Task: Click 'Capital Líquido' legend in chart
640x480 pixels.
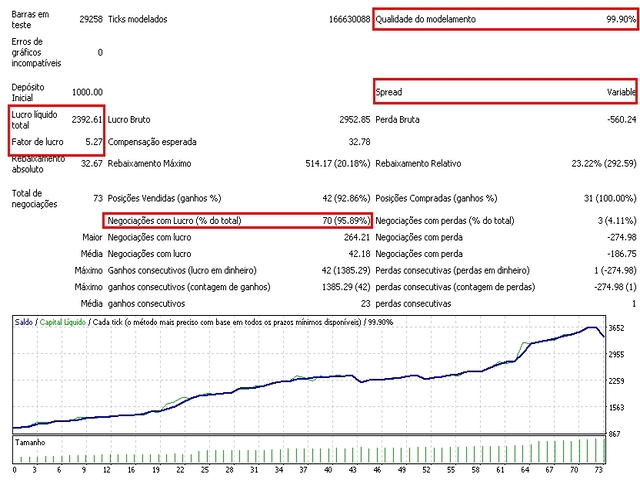Action: pyautogui.click(x=63, y=322)
